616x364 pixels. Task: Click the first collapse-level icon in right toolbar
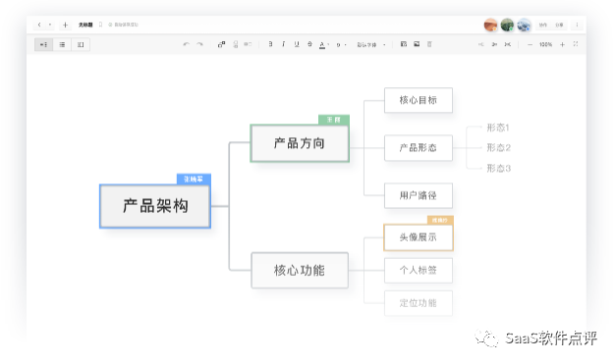click(x=480, y=44)
